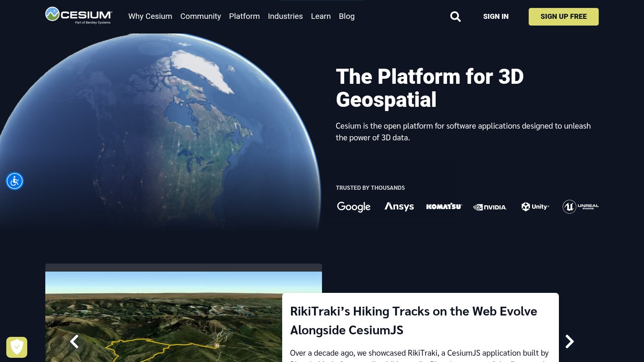Click the Unity logo
644x362 pixels.
point(535,207)
